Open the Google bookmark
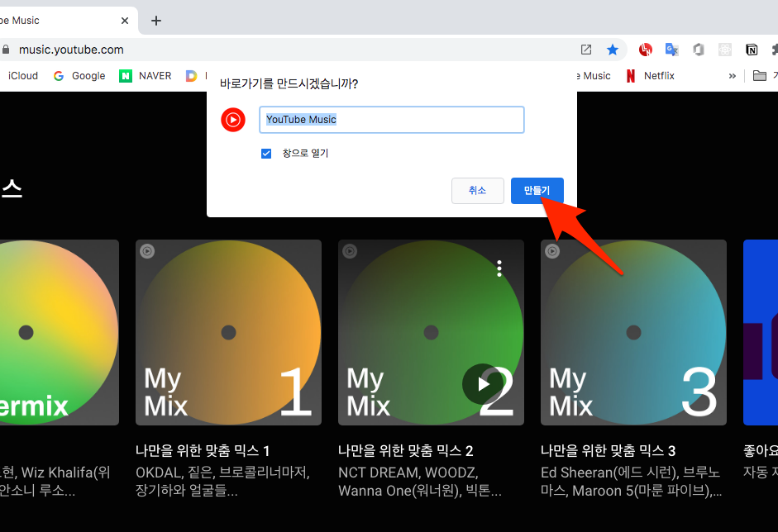778x532 pixels. coord(79,76)
